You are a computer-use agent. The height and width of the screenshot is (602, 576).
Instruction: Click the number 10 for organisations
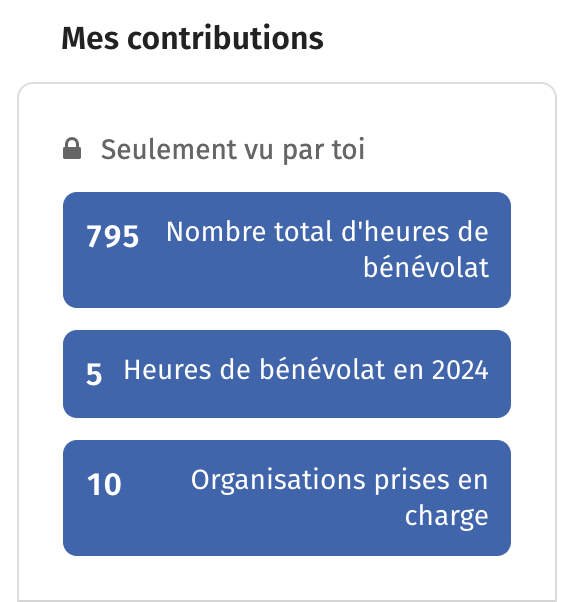[x=104, y=484]
